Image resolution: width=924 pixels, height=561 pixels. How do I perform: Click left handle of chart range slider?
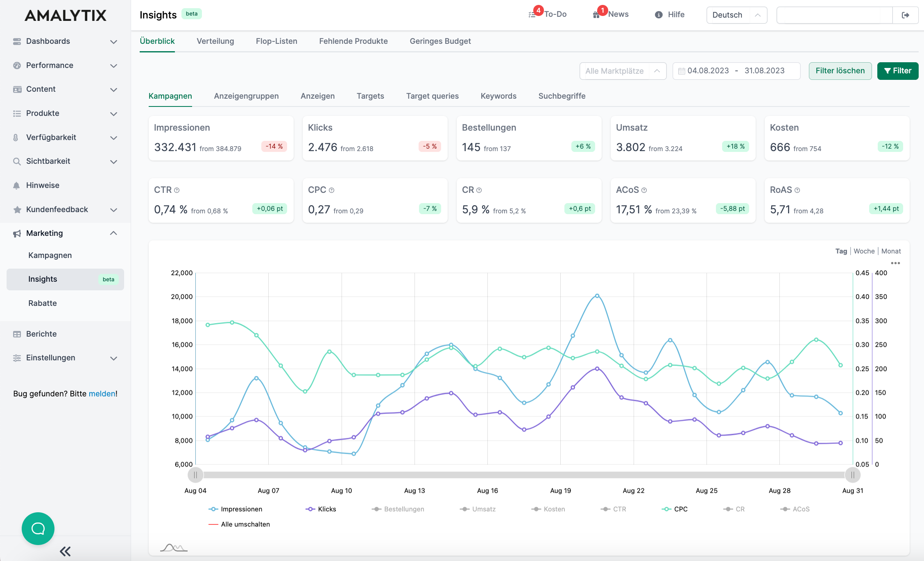(x=195, y=475)
